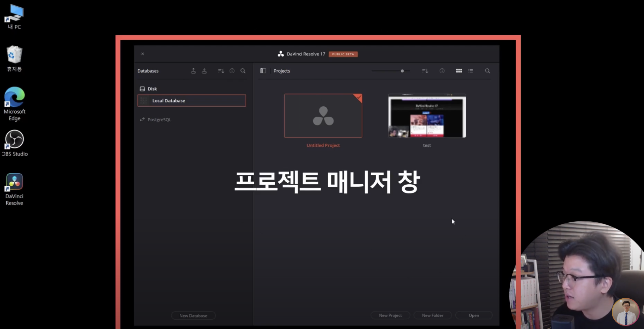Click the Open button
Image resolution: width=644 pixels, height=329 pixels.
coord(474,315)
